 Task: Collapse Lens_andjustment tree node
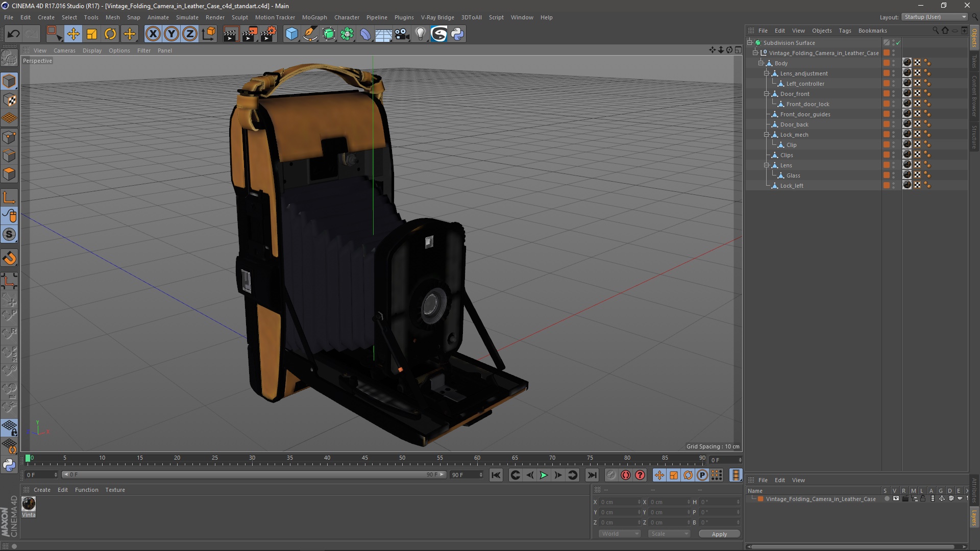767,73
